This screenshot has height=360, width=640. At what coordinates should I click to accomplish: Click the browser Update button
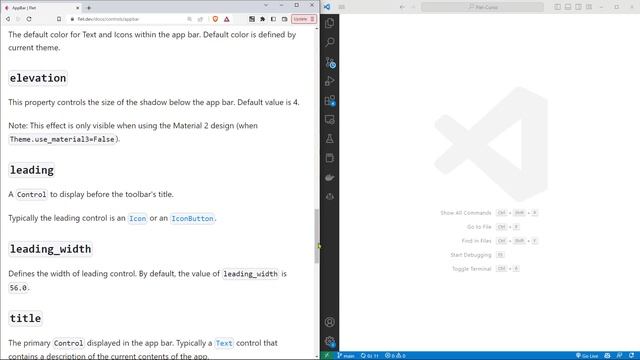pyautogui.click(x=304, y=19)
